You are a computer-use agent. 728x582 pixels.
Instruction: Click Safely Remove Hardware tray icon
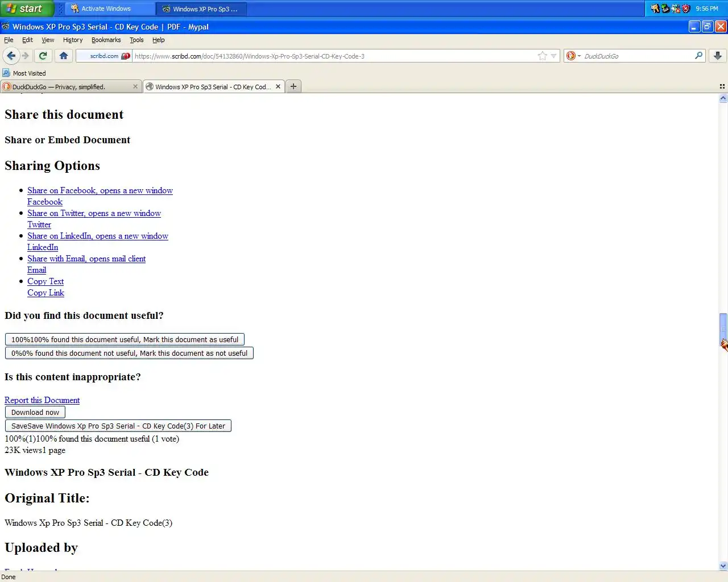click(665, 9)
